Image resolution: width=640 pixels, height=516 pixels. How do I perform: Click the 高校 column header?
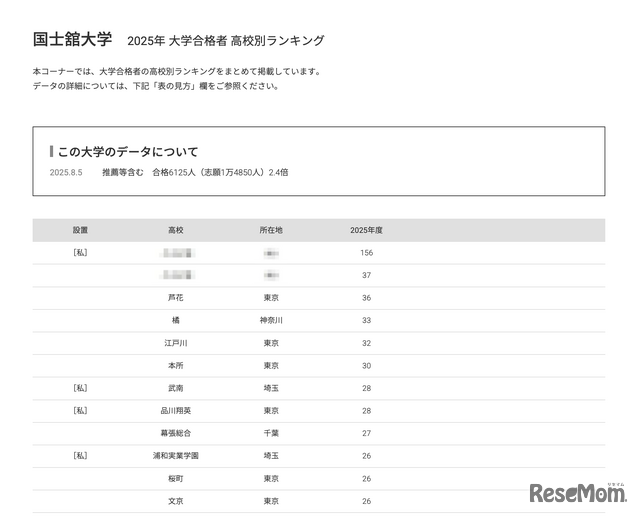pos(176,230)
